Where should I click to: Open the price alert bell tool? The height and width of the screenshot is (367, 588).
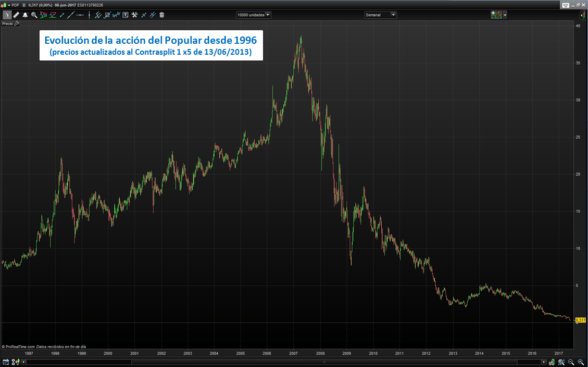click(25, 15)
